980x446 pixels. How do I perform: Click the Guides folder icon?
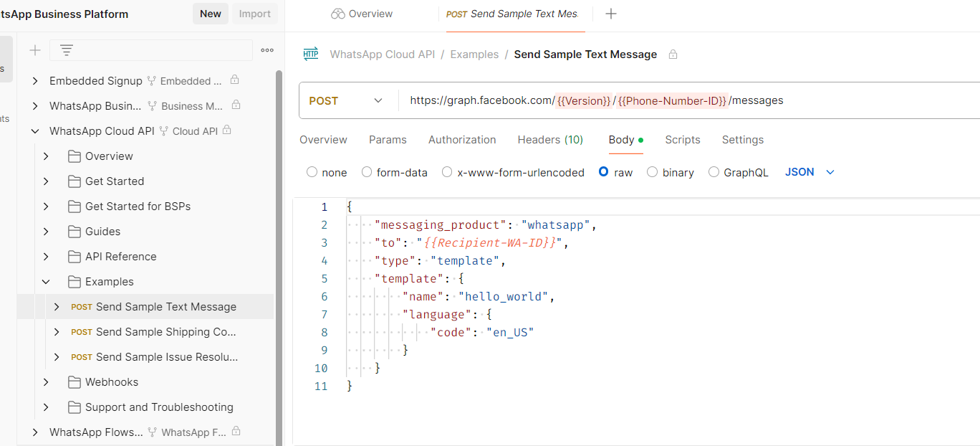coord(74,232)
